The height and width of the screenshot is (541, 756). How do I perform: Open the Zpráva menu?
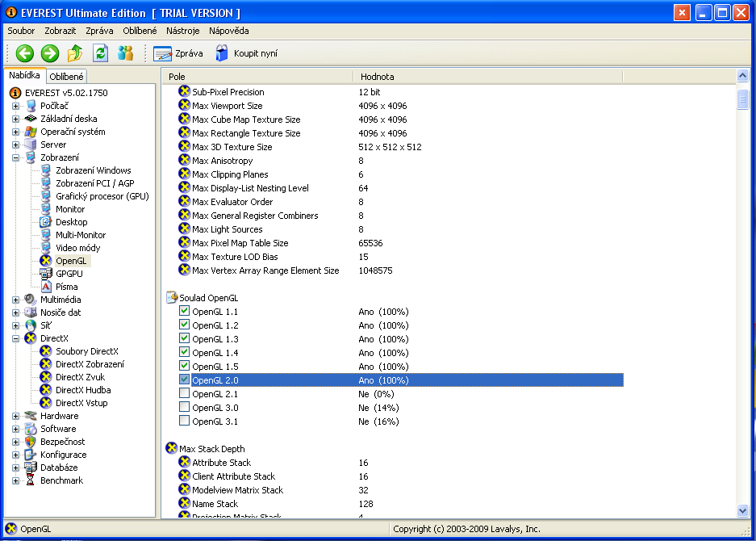click(99, 31)
